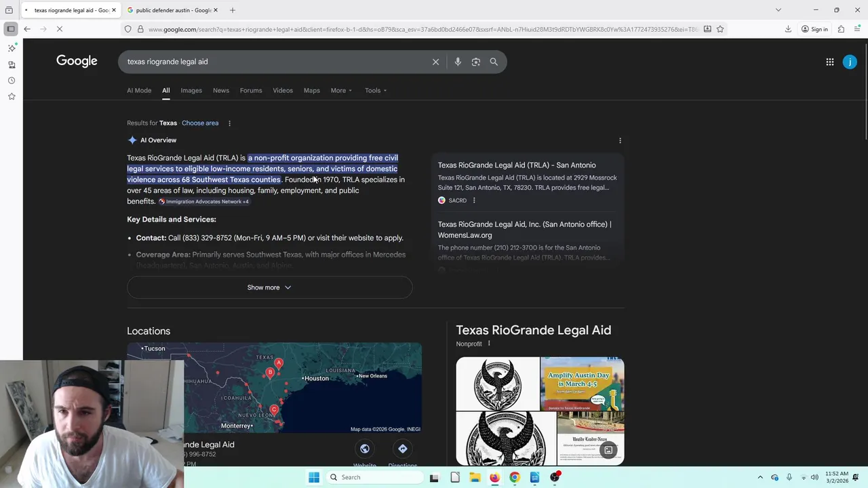The image size is (868, 488).
Task: Open the eagle logo thumbnail
Action: pos(498,384)
